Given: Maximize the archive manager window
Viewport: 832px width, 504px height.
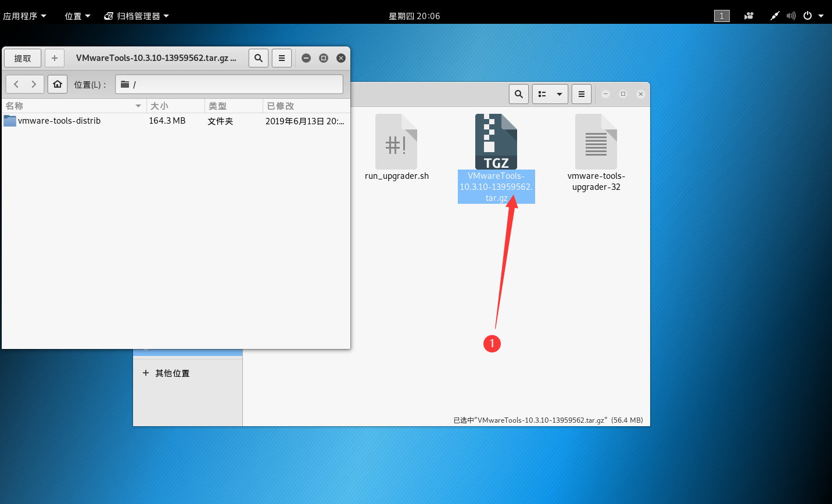Looking at the screenshot, I should (x=324, y=58).
